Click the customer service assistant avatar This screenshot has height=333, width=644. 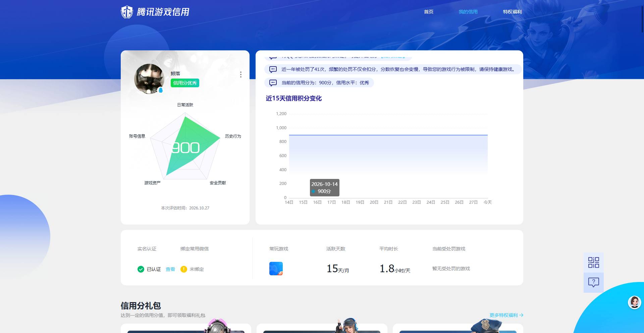point(634,302)
